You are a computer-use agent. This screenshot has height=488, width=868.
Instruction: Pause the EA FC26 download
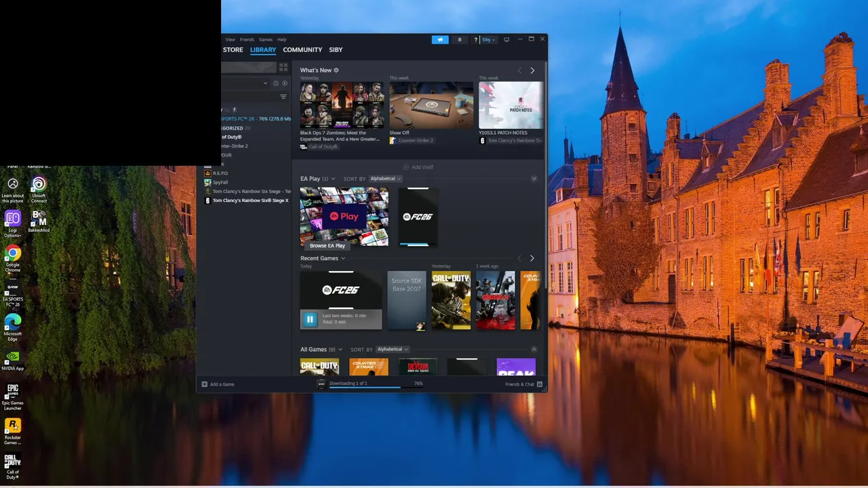[310, 319]
